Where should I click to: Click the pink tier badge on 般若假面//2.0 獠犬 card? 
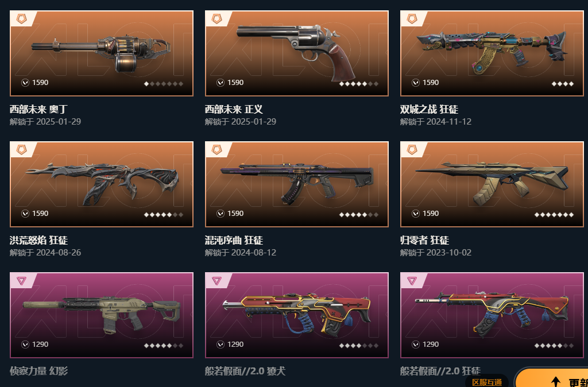(216, 281)
